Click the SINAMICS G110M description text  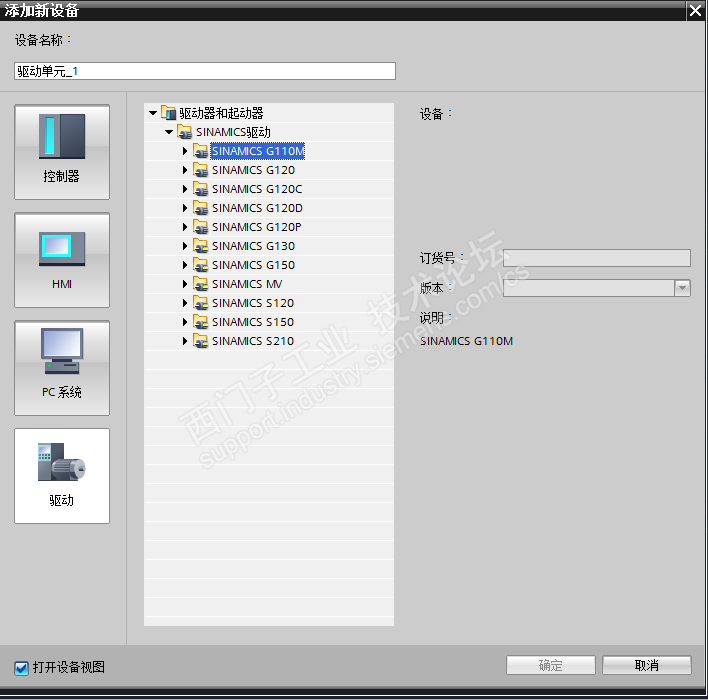466,341
